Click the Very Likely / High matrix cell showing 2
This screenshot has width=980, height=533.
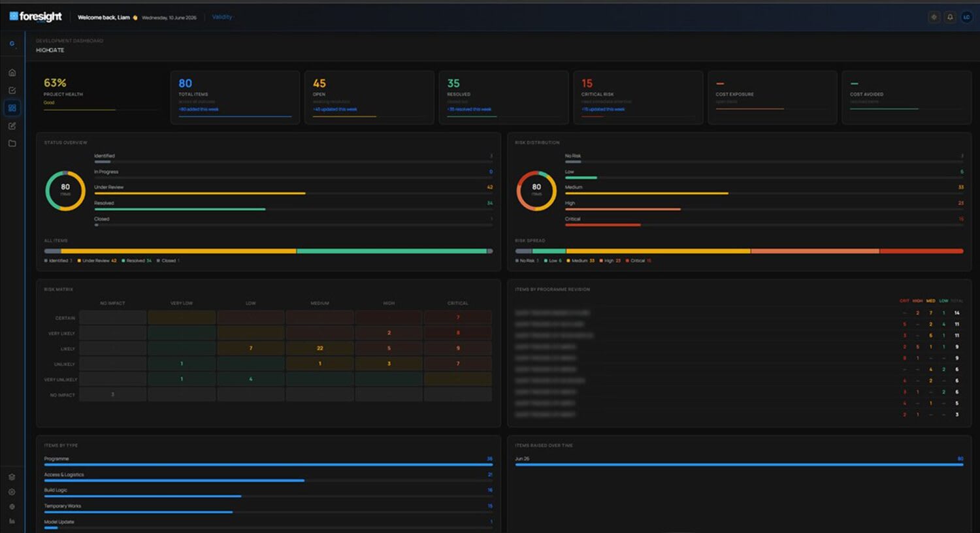(x=389, y=332)
